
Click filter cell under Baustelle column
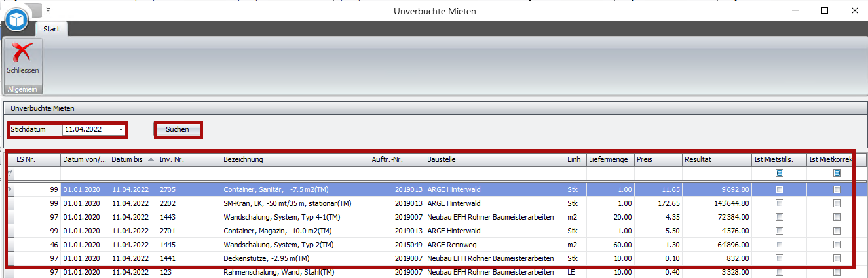pyautogui.click(x=495, y=173)
